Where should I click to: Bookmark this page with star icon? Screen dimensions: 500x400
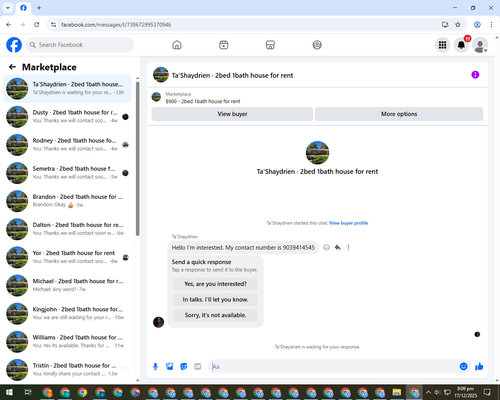point(458,25)
